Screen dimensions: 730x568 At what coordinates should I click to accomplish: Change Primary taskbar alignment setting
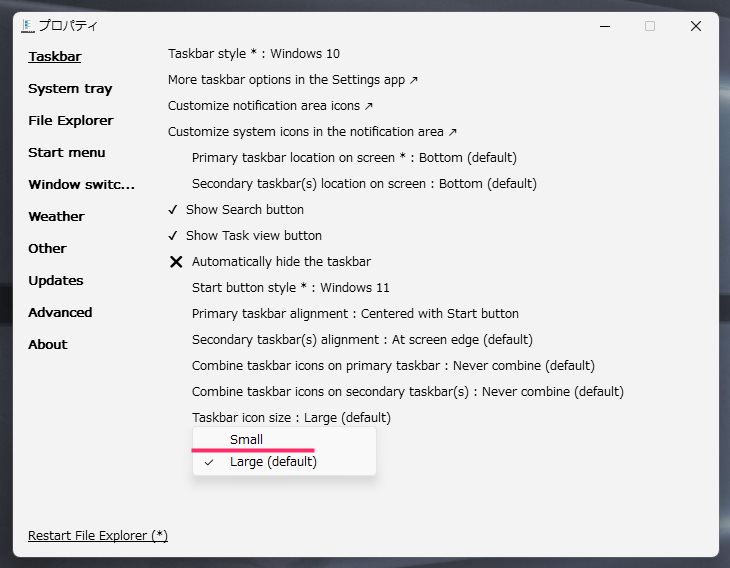tap(355, 313)
